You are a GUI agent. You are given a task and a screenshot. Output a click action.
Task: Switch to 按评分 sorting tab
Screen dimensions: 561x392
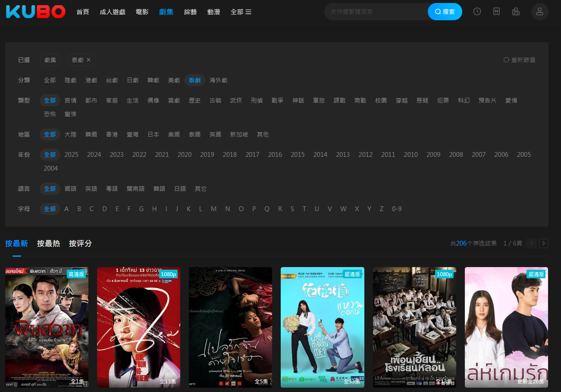[x=80, y=243]
